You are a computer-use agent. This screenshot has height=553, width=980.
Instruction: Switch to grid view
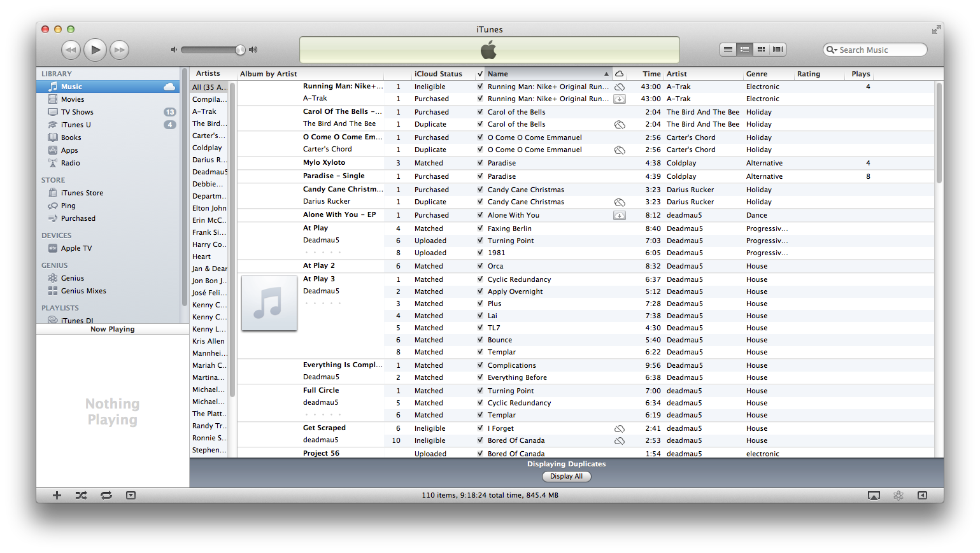761,50
